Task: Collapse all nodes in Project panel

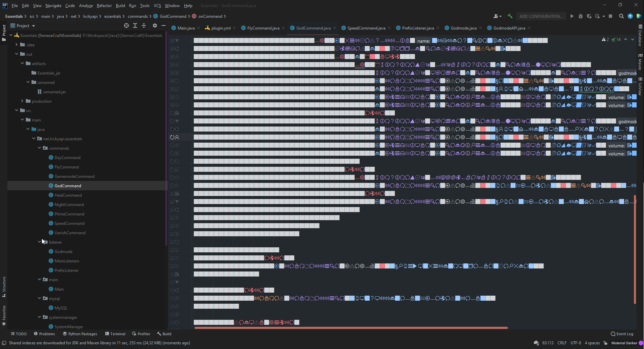Action: [144, 26]
